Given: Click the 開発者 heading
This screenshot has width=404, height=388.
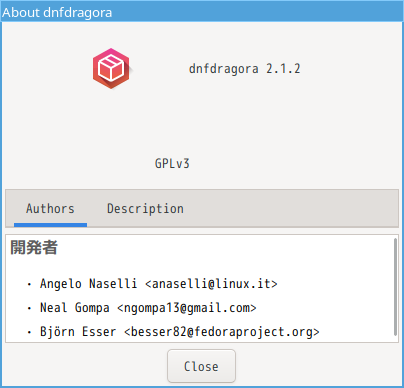Looking at the screenshot, I should [x=34, y=247].
